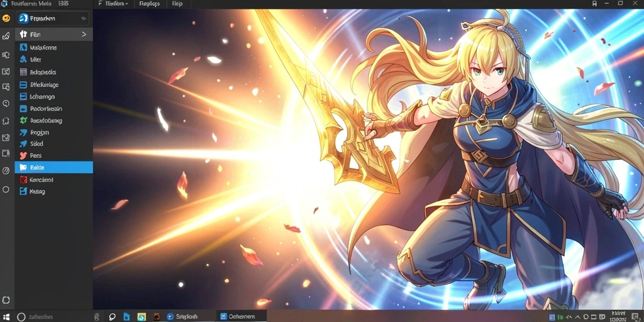Viewport: 644px width, 322px height.
Task: Switch to the highlighted taskbar app button
Action: click(x=241, y=316)
